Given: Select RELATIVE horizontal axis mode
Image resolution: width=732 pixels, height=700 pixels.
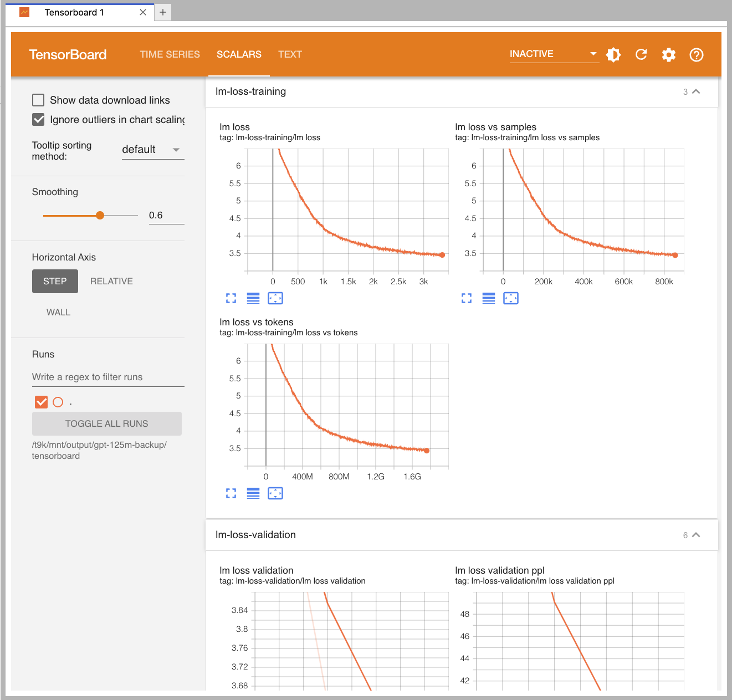Looking at the screenshot, I should pyautogui.click(x=111, y=281).
